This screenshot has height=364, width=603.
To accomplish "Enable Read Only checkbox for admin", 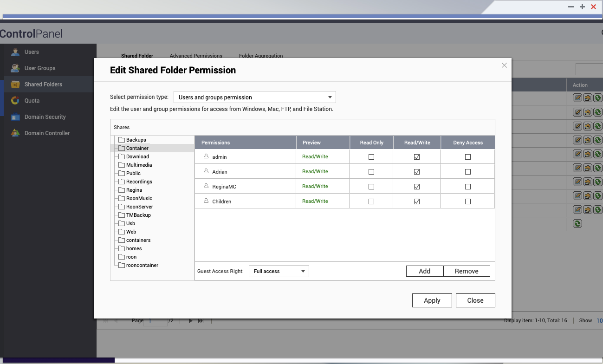I will [371, 157].
